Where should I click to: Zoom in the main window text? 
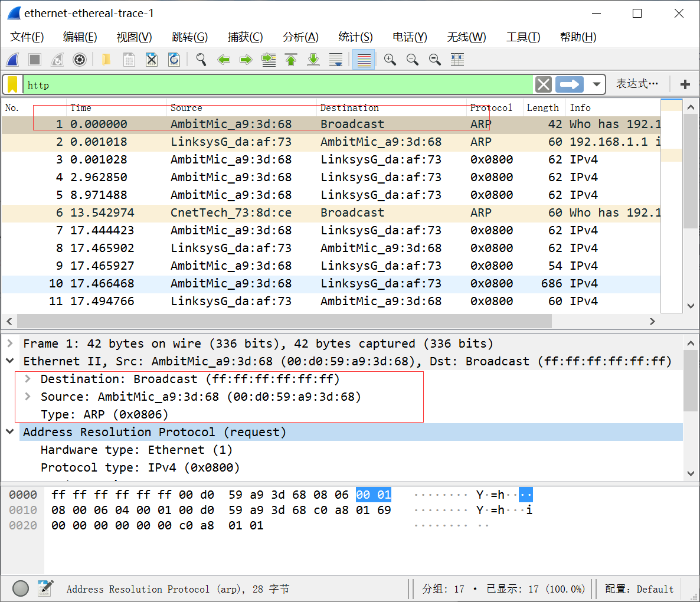click(x=390, y=60)
